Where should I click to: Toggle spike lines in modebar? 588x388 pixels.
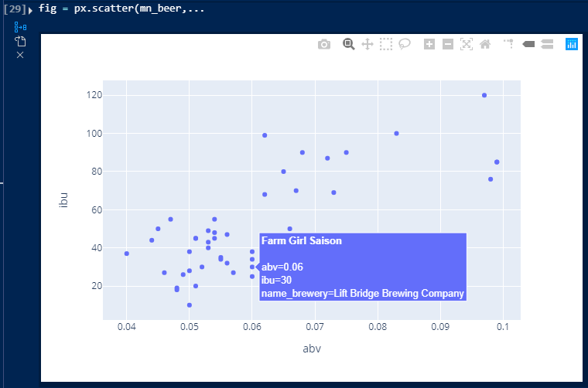509,44
